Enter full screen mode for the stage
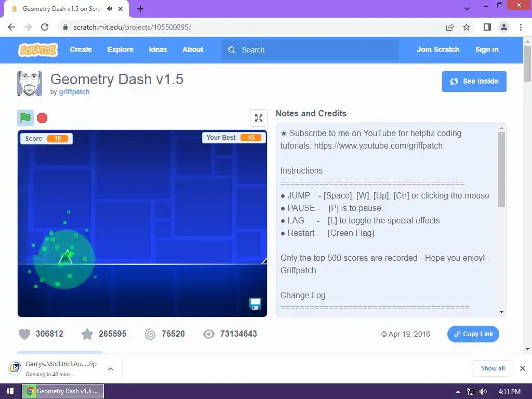The height and width of the screenshot is (399, 532). click(x=259, y=118)
